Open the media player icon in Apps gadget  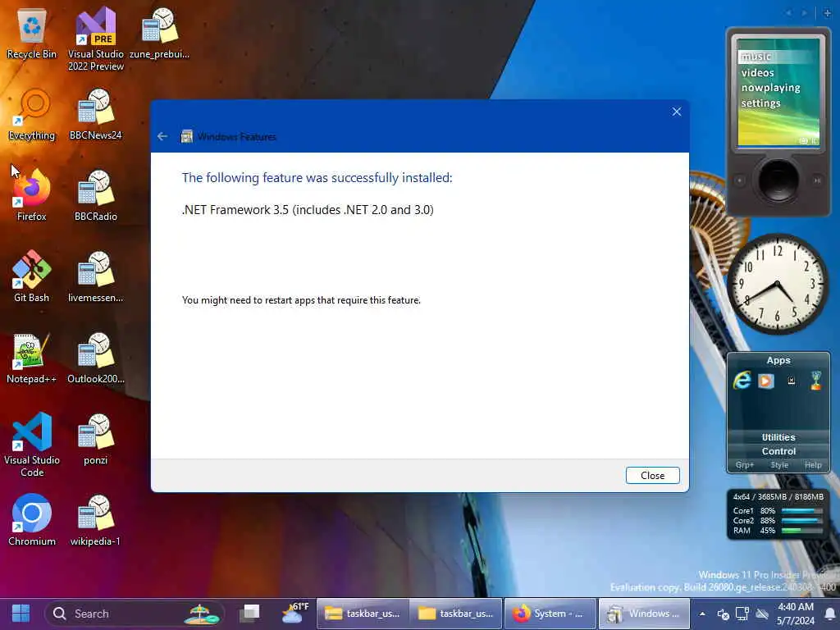coord(766,381)
